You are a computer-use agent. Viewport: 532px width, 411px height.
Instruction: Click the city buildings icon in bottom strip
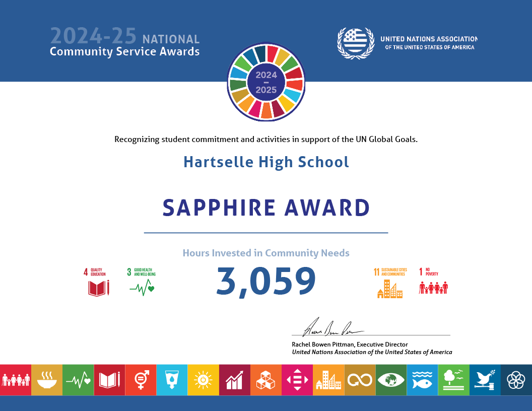[328, 380]
